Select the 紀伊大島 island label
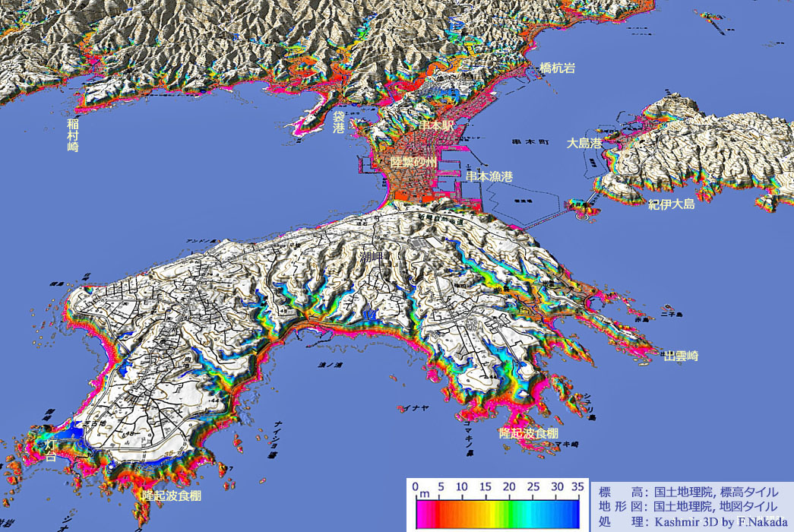Image resolution: width=794 pixels, height=532 pixels. coord(671,204)
